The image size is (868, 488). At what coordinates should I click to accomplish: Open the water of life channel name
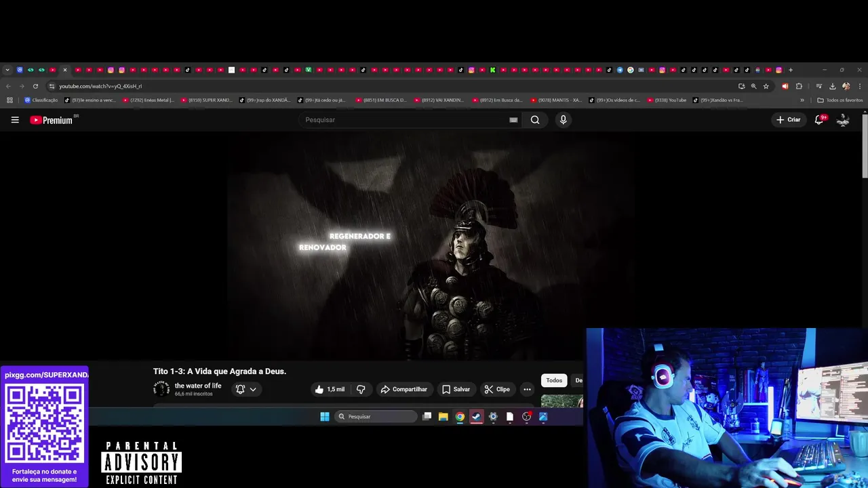(x=198, y=386)
